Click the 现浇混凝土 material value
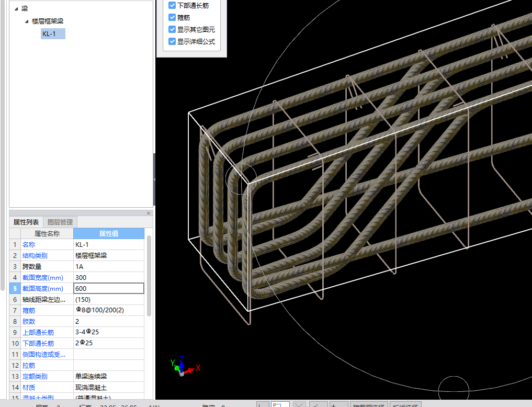 click(x=109, y=387)
